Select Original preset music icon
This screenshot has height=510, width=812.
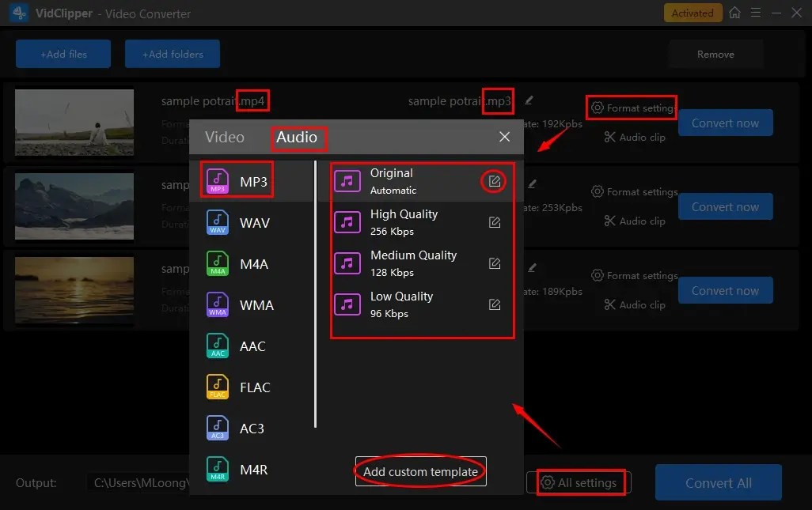(347, 181)
